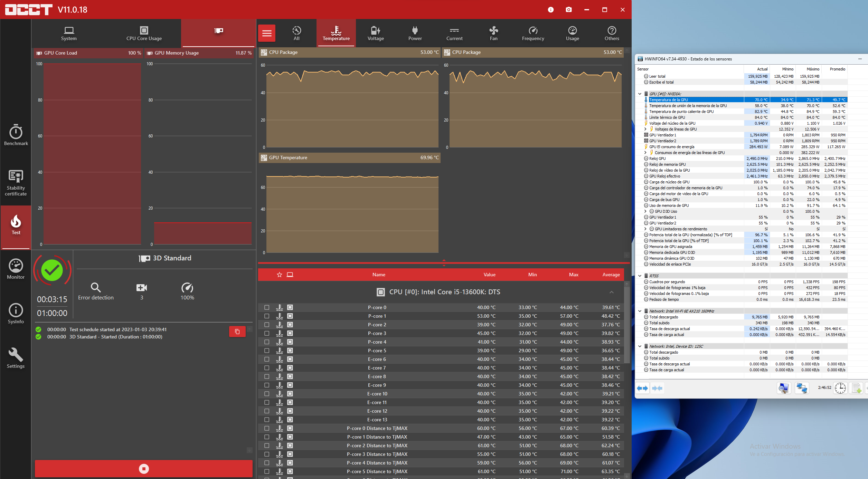Open SysInfo in the sidebar
The width and height of the screenshot is (868, 479).
16,314
